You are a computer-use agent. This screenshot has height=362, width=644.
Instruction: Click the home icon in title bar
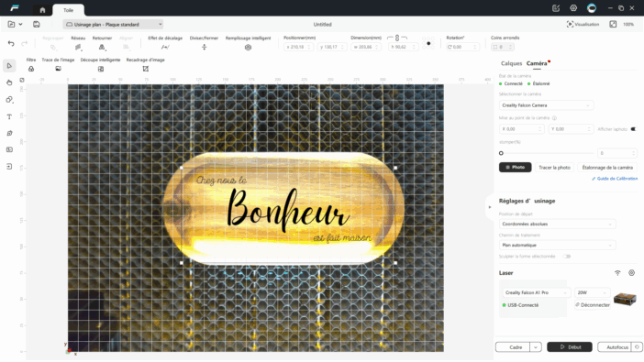click(42, 10)
